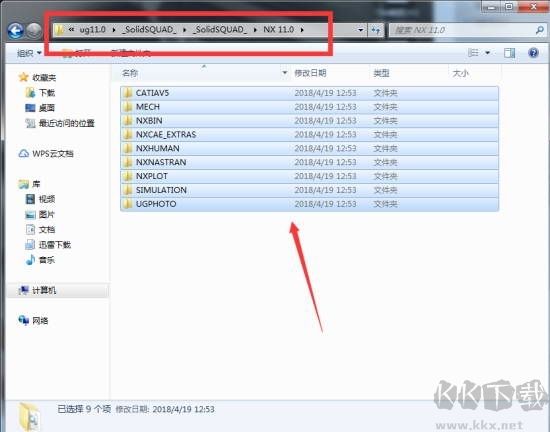
Task: Open 视频 videos library
Action: tap(41, 199)
